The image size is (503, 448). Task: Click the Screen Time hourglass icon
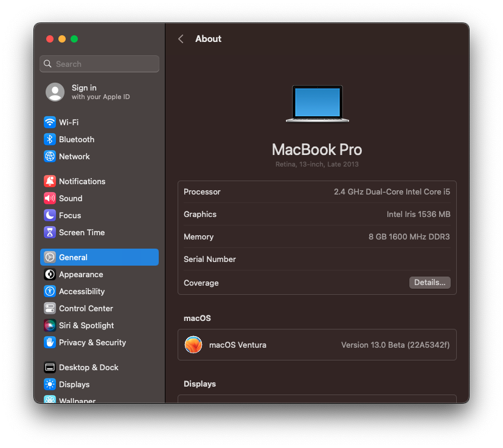[x=50, y=232]
